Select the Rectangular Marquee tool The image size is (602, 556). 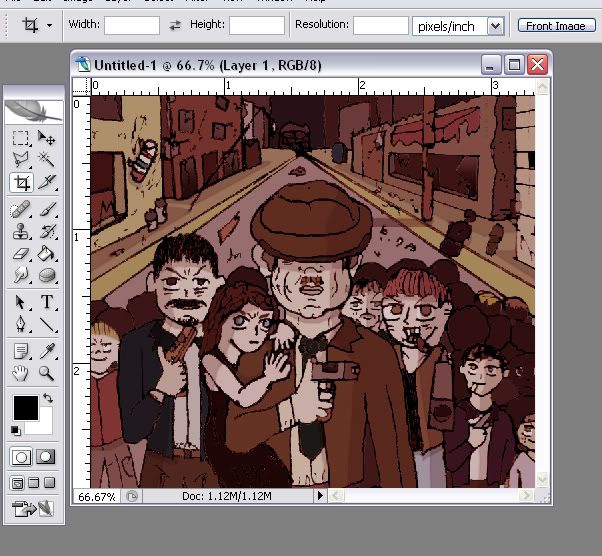pyautogui.click(x=20, y=138)
